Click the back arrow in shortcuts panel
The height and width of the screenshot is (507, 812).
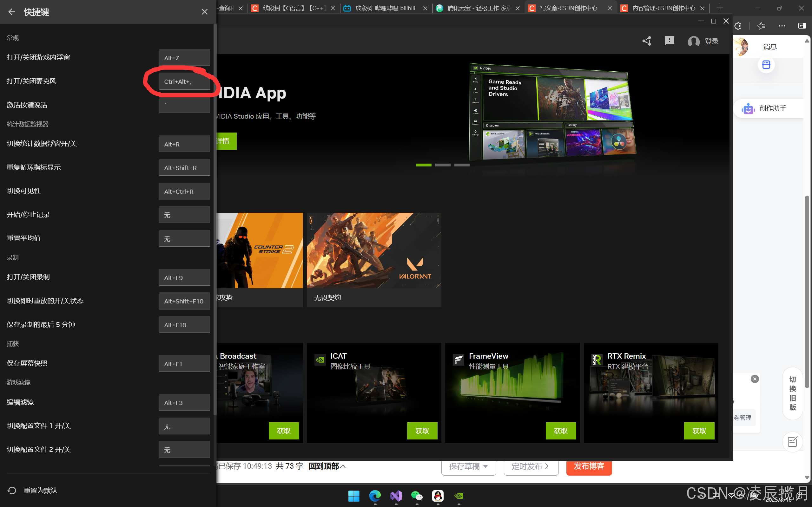pos(12,12)
